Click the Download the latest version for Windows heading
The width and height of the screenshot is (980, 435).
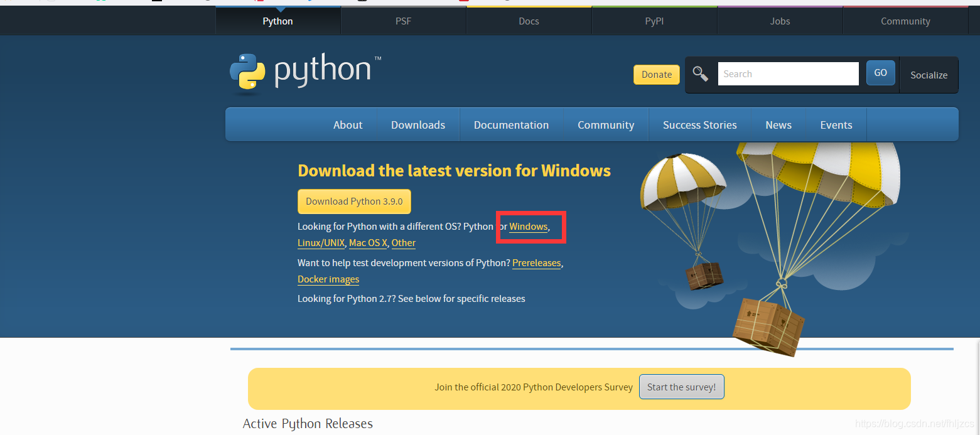click(x=454, y=171)
